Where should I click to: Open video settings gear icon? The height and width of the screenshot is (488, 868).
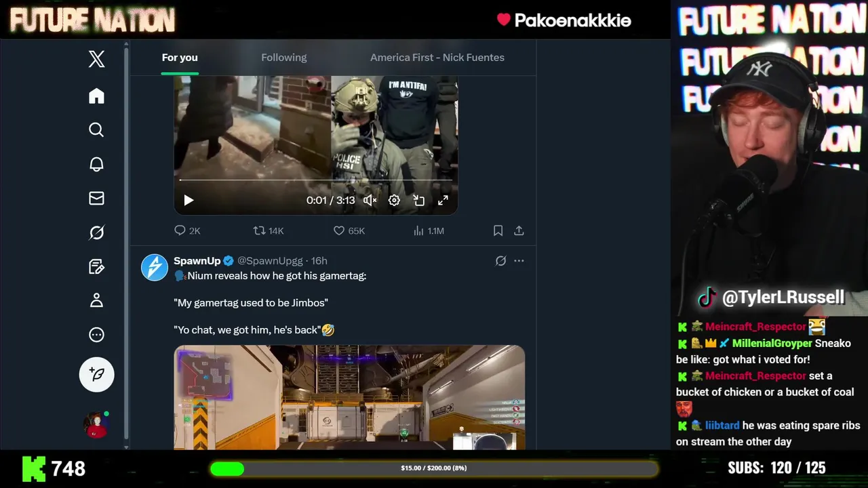pos(394,200)
